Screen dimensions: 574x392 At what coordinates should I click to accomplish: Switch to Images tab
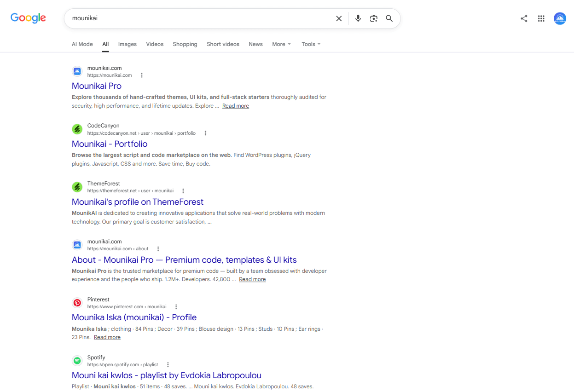click(x=127, y=44)
